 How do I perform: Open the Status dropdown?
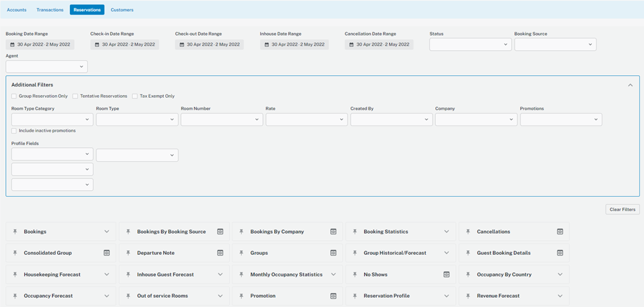tap(471, 44)
